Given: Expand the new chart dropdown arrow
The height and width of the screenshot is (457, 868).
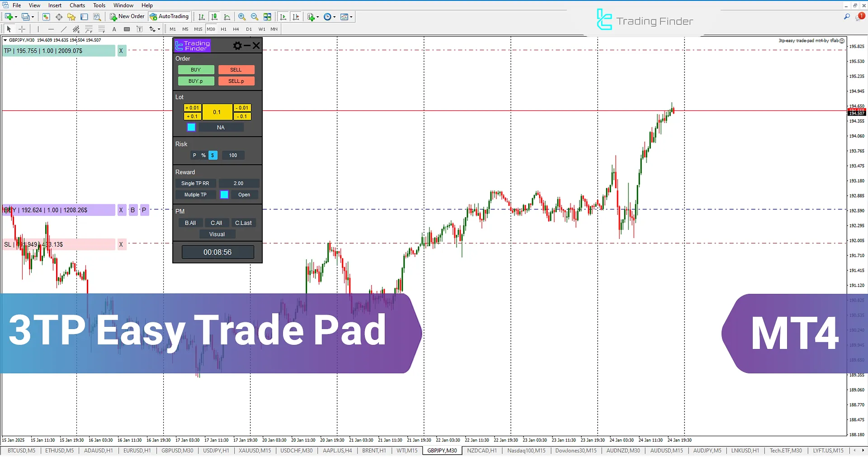Looking at the screenshot, I should tap(16, 17).
